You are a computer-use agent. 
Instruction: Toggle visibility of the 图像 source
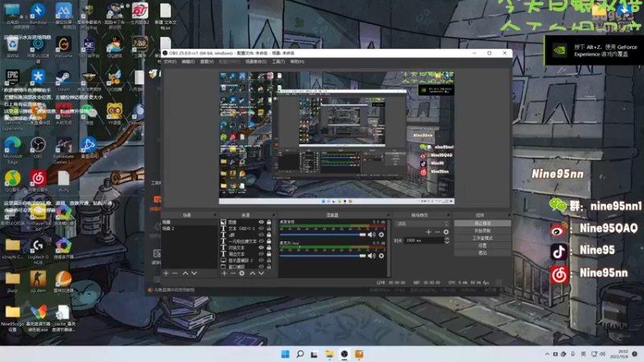[261, 222]
